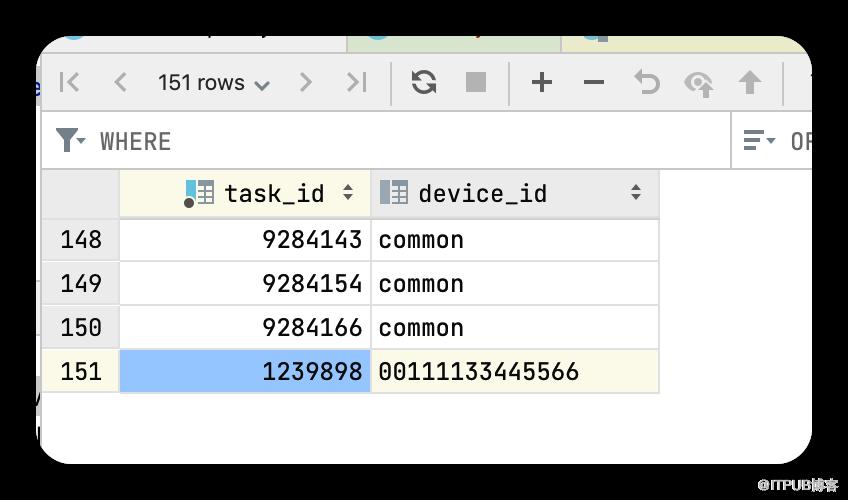Sort by the device_id column header
The image size is (848, 500).
point(515,194)
